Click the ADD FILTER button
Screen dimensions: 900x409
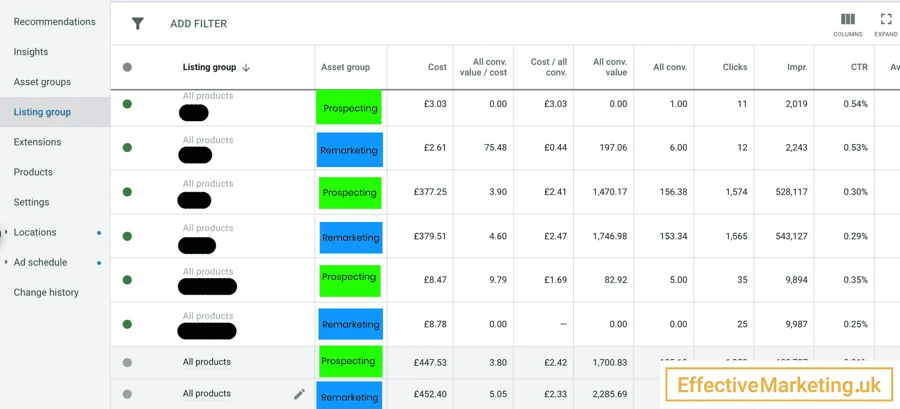click(x=198, y=24)
